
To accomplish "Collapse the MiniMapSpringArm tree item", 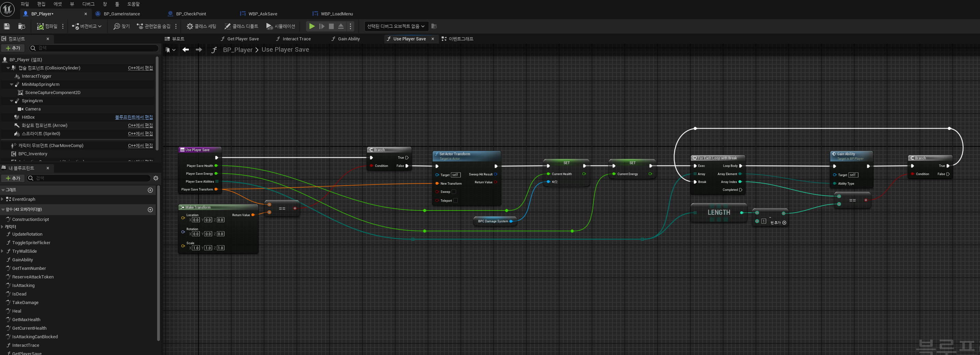I will pyautogui.click(x=11, y=84).
